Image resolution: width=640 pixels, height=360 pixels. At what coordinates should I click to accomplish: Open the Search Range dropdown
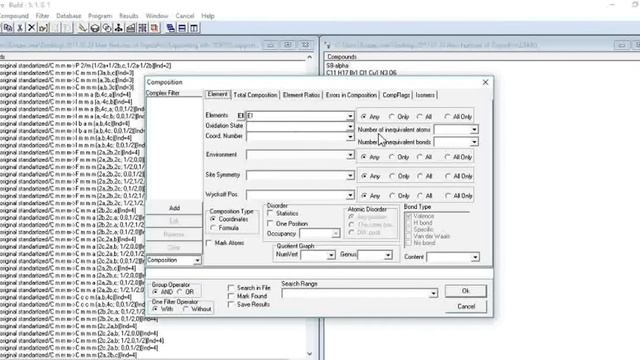click(433, 293)
